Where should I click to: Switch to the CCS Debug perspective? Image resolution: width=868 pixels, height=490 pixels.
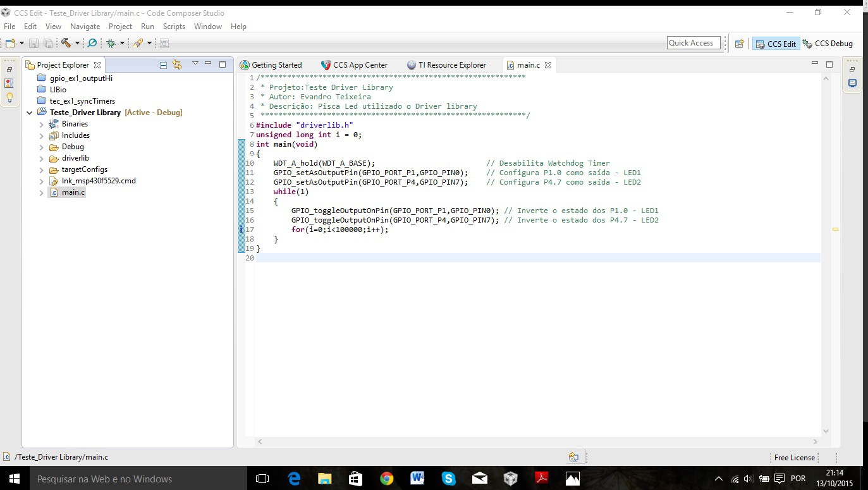[x=828, y=44]
